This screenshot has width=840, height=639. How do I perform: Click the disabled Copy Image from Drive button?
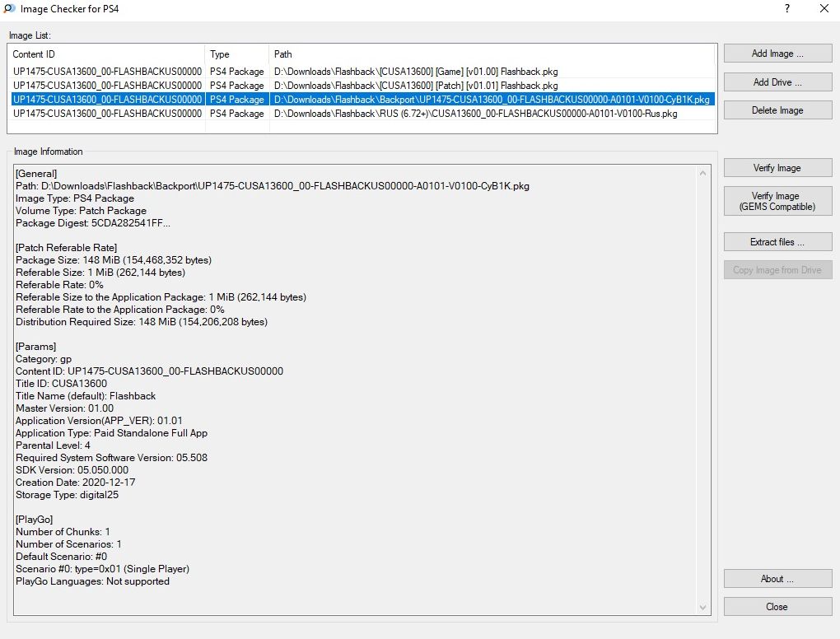click(x=778, y=270)
